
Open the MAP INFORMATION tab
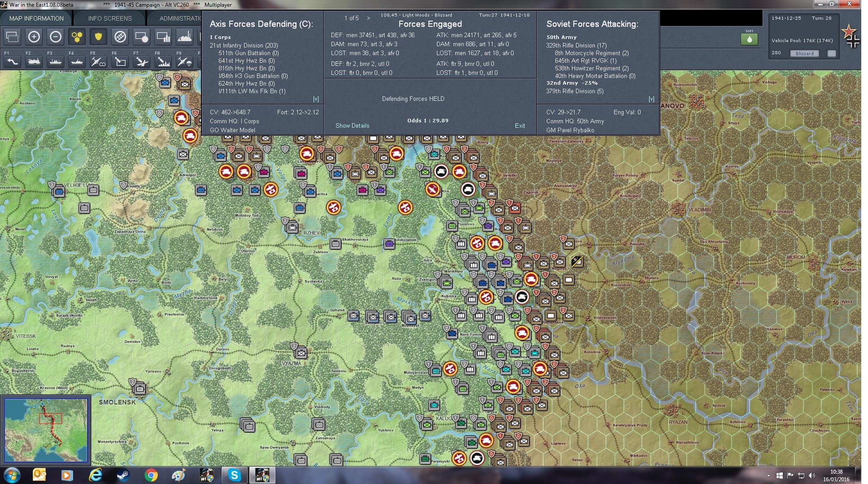(x=36, y=18)
